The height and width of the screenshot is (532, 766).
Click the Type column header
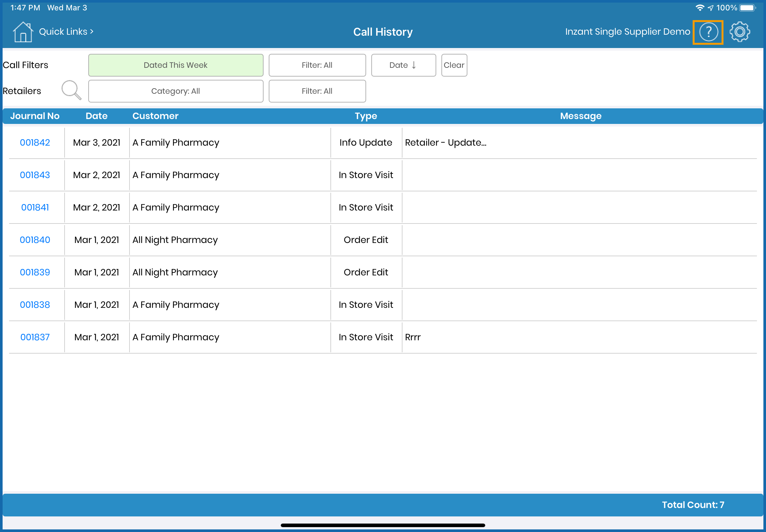pyautogui.click(x=365, y=116)
